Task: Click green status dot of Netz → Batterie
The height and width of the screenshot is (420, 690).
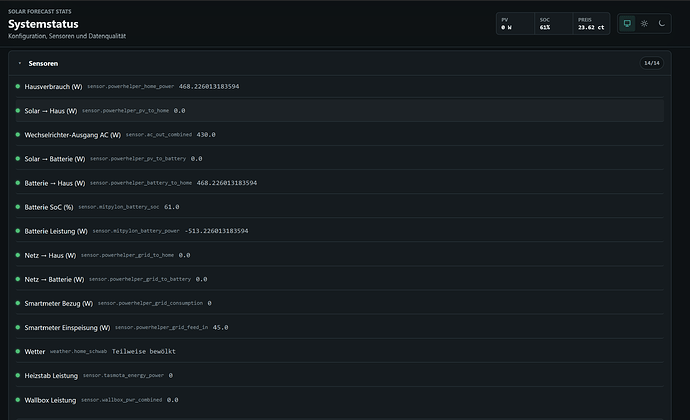Action: pyautogui.click(x=18, y=279)
